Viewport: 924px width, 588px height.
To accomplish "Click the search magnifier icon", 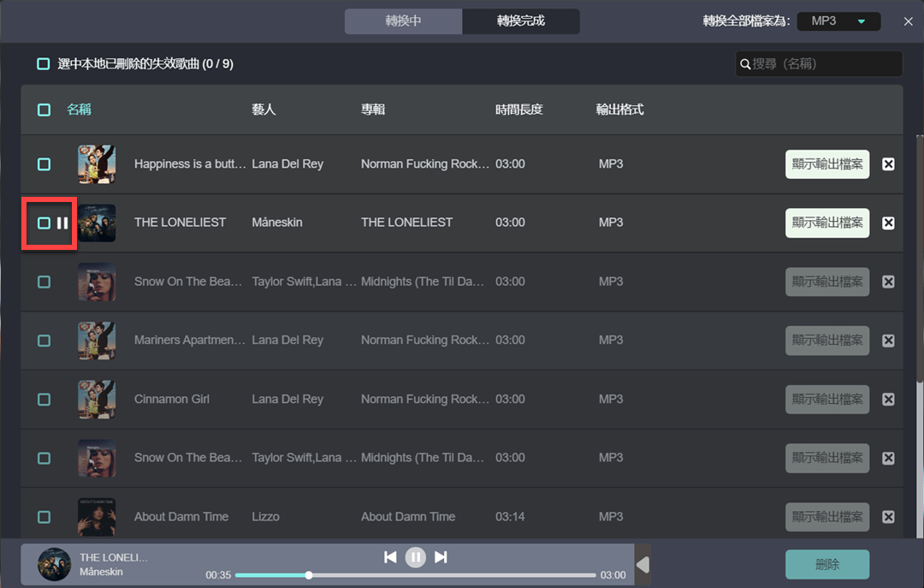I will click(745, 63).
